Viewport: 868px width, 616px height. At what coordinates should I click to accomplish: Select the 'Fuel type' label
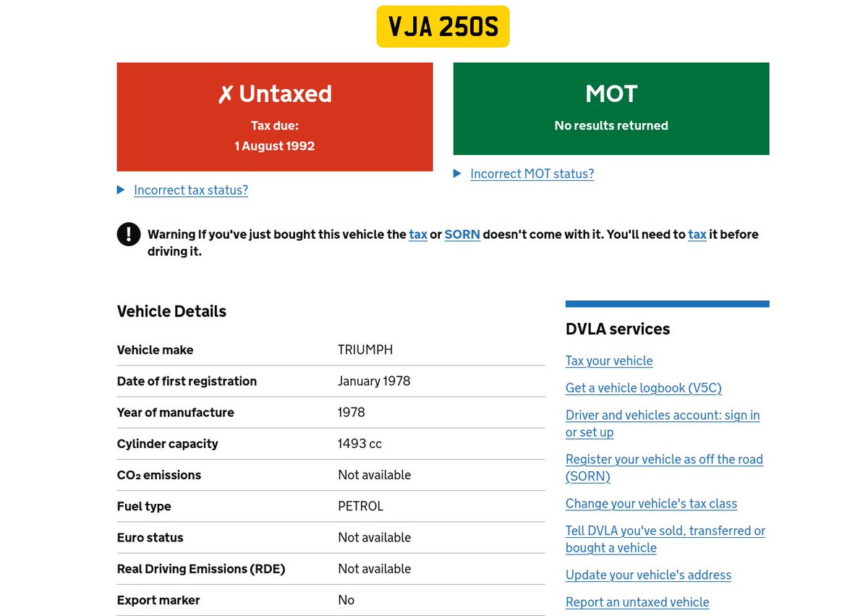144,506
